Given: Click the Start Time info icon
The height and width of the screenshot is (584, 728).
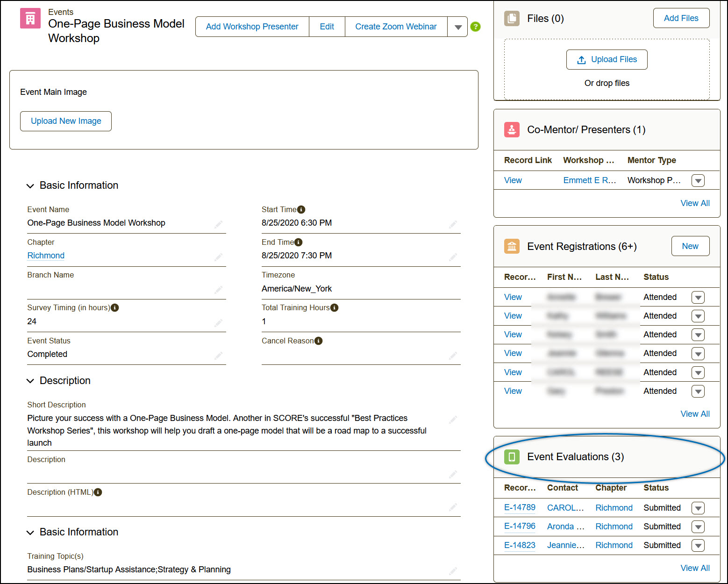Looking at the screenshot, I should point(301,209).
